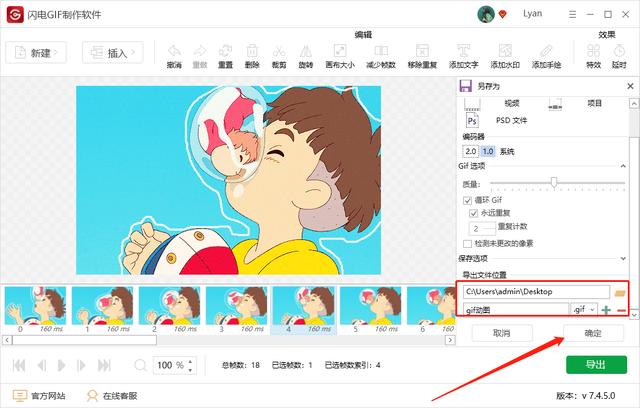The width and height of the screenshot is (640, 408).
Task: Click the Delete (删除) trash icon
Action: pos(252,53)
